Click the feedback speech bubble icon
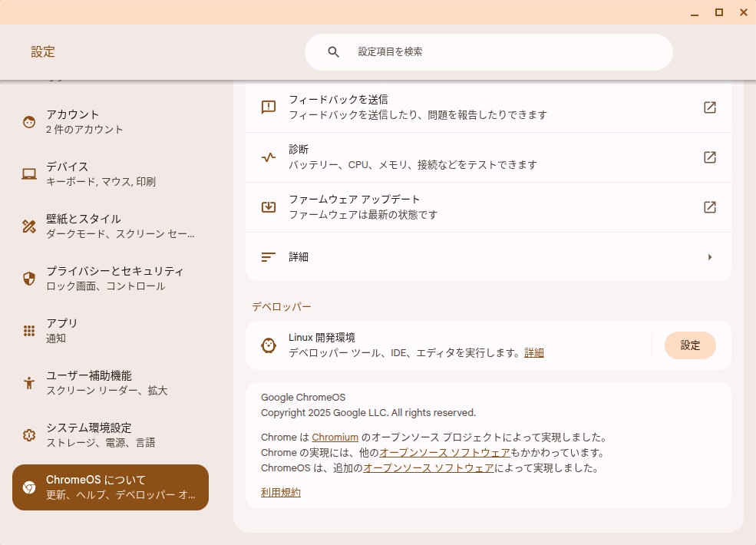 point(269,107)
